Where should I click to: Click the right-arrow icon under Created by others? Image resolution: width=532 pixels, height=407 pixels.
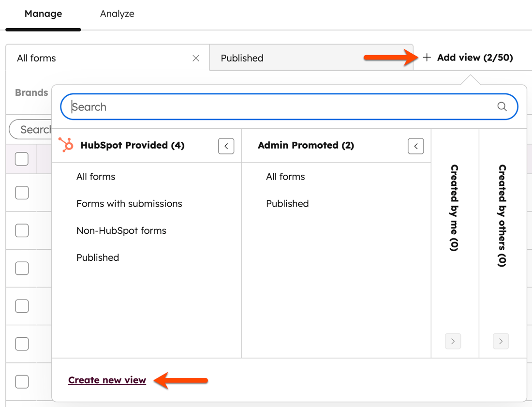[x=501, y=341]
